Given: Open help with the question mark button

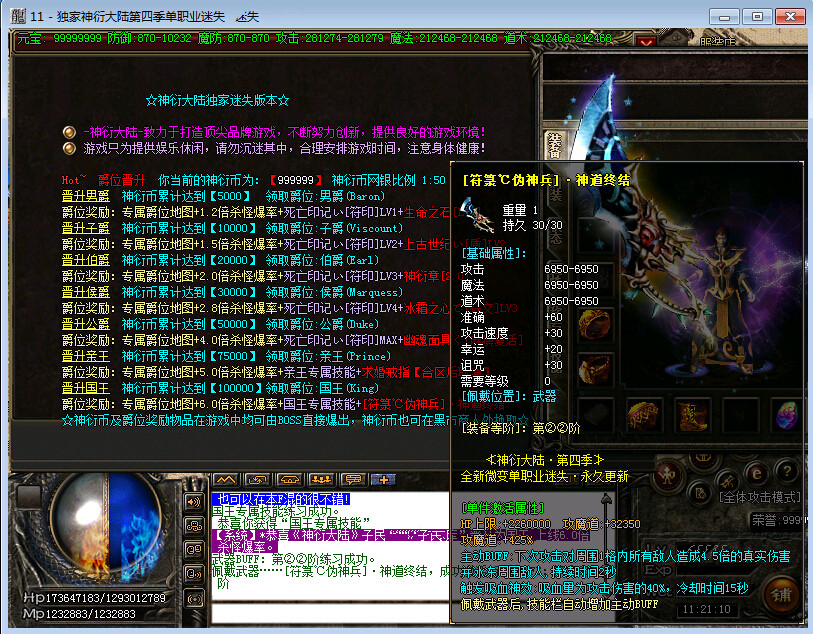Looking at the screenshot, I should (x=788, y=471).
